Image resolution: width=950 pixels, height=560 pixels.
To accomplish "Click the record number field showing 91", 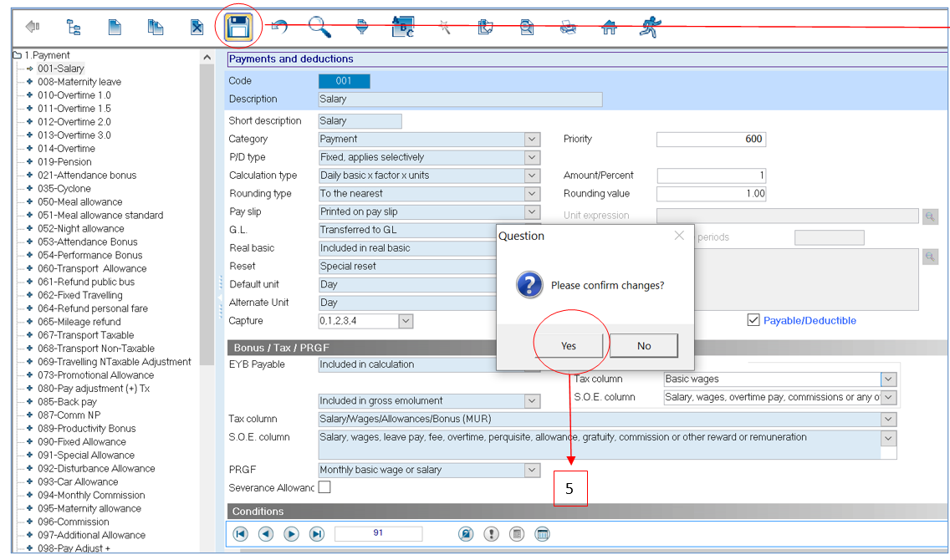I will coord(378,533).
